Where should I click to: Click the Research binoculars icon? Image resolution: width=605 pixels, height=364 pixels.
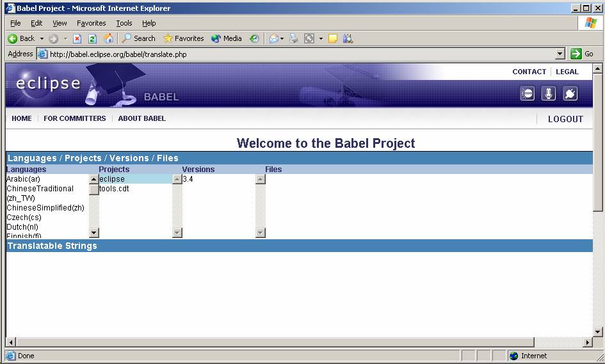[x=348, y=38]
